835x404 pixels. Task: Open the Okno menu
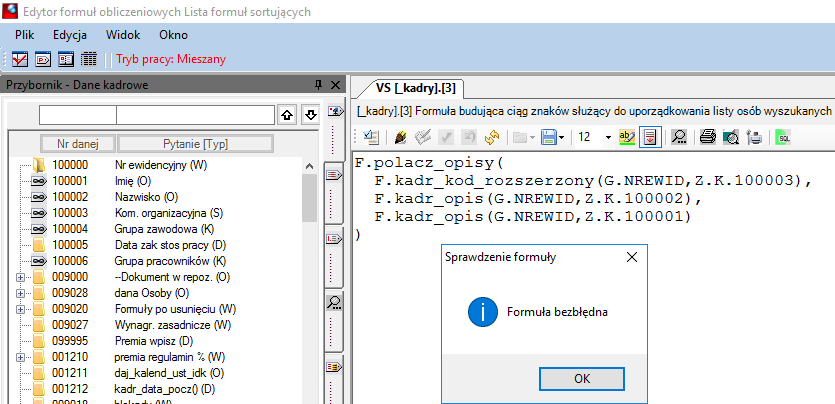click(x=174, y=35)
